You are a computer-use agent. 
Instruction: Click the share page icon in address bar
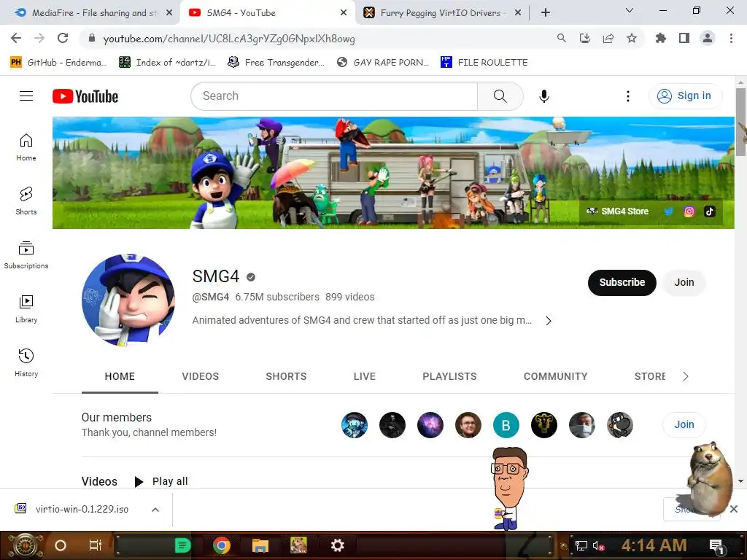point(608,38)
